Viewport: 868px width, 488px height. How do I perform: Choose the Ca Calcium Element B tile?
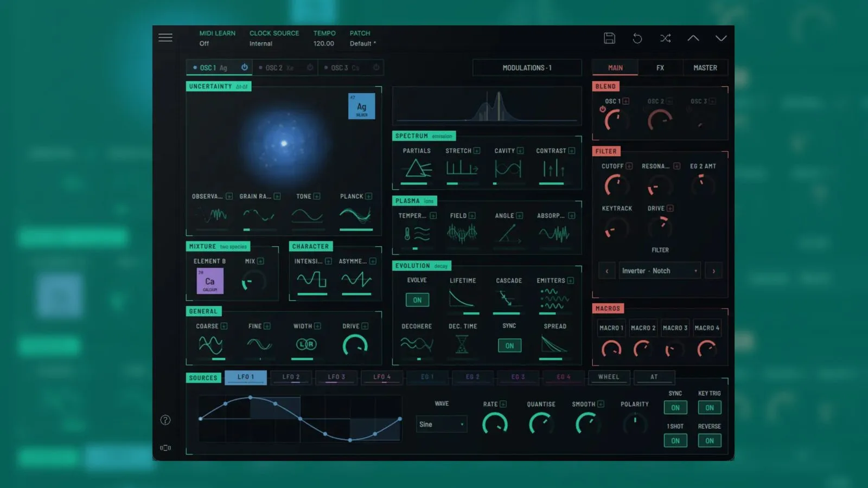click(x=210, y=281)
